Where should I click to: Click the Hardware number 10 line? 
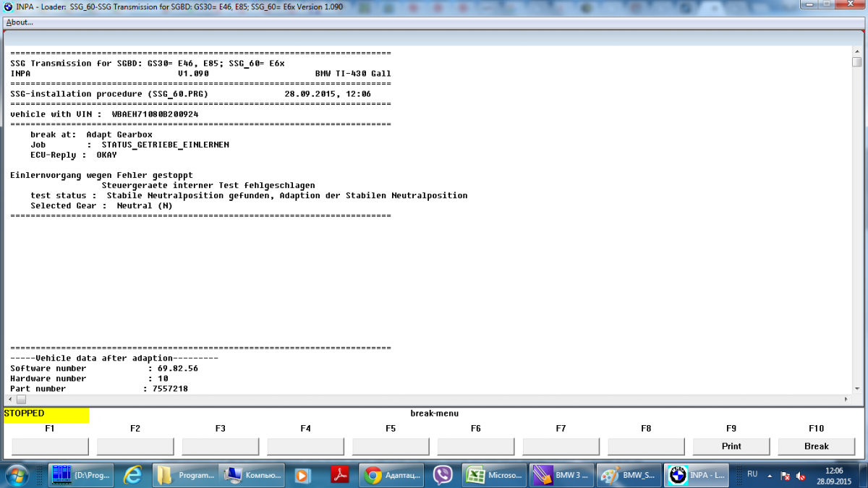89,378
